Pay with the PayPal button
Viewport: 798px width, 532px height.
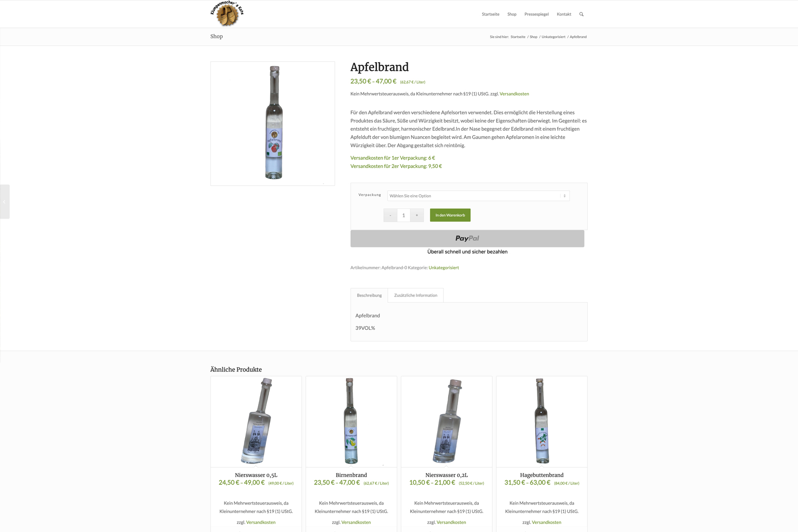tap(467, 239)
